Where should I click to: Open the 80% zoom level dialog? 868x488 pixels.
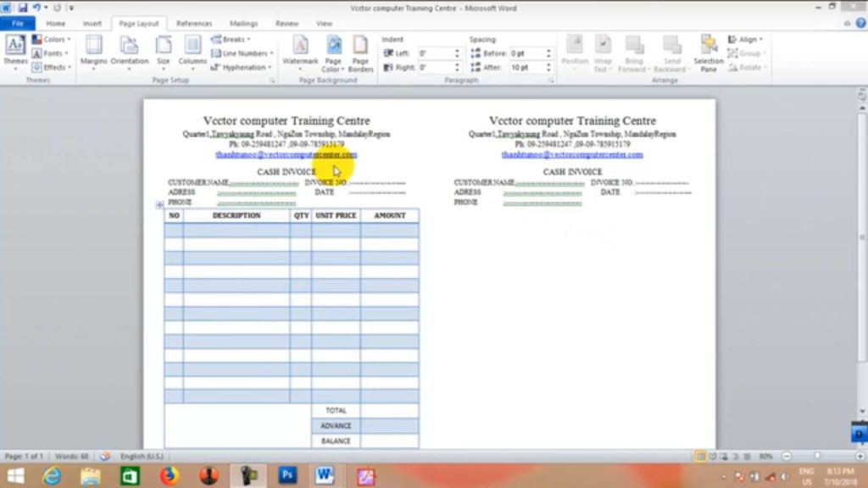point(765,457)
